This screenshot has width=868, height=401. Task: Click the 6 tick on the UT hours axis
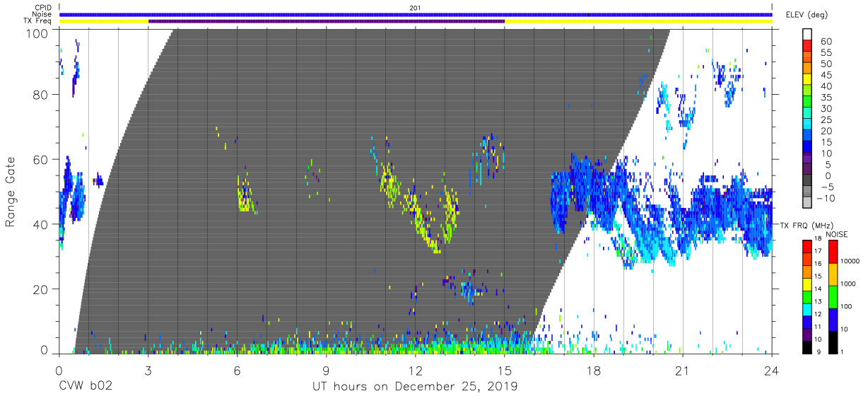coord(237,370)
